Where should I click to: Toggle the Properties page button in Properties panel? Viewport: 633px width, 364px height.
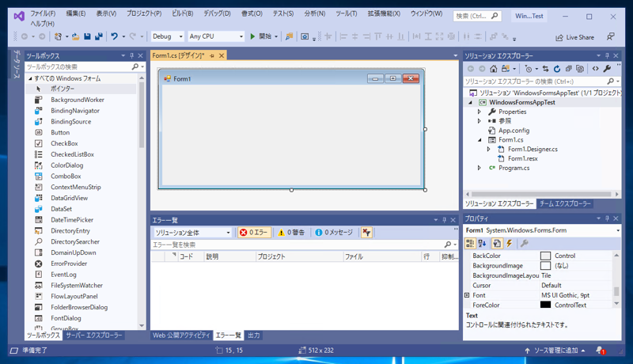pos(497,244)
